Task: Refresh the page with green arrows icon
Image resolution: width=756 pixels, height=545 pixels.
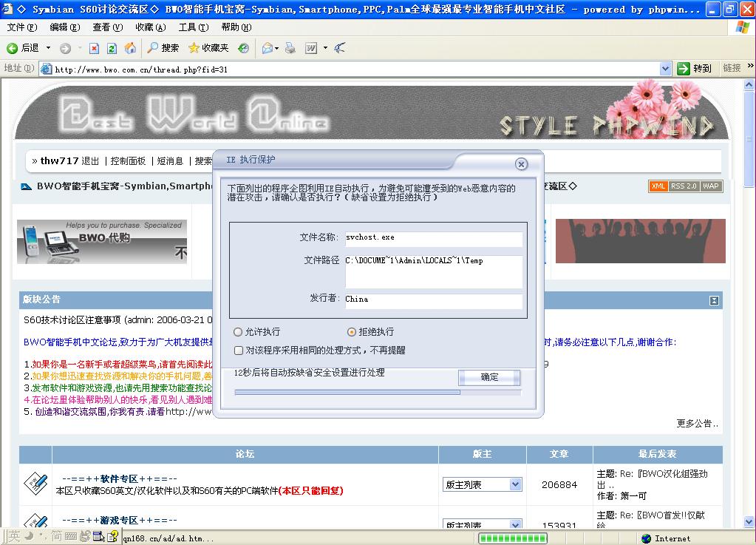Action: tap(112, 48)
